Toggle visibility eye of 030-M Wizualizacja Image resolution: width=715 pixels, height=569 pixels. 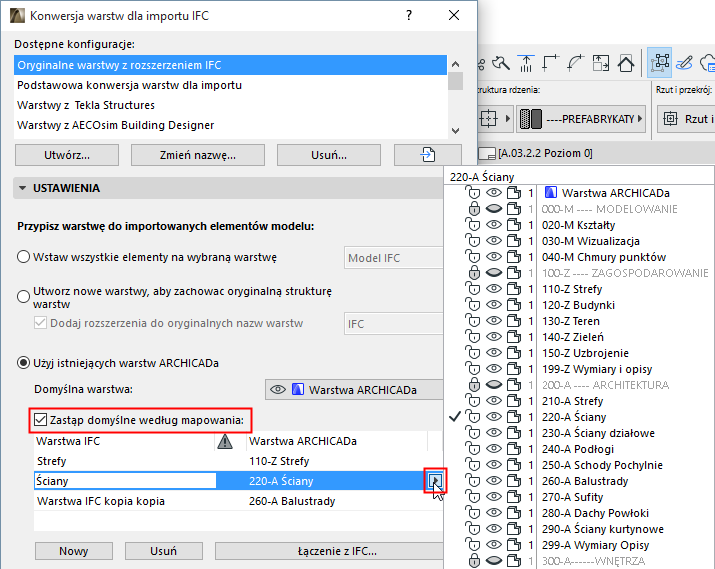(x=493, y=240)
